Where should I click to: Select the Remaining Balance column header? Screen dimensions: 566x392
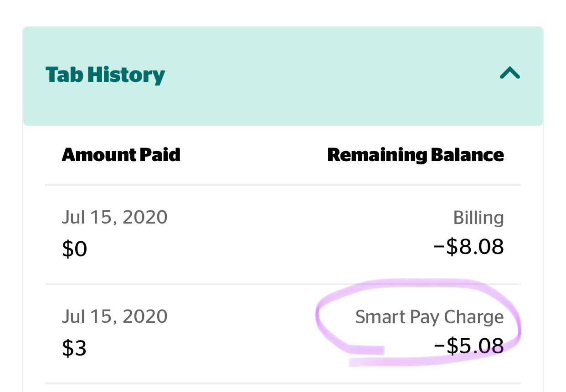click(416, 155)
